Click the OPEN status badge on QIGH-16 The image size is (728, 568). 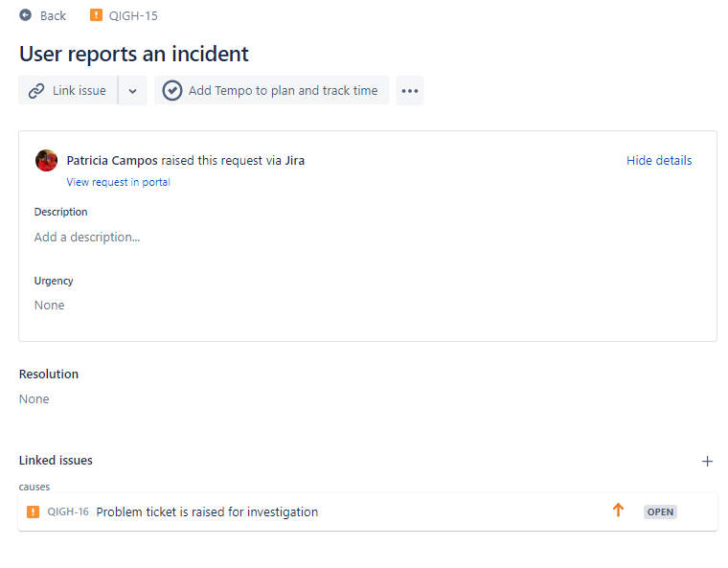pos(660,511)
